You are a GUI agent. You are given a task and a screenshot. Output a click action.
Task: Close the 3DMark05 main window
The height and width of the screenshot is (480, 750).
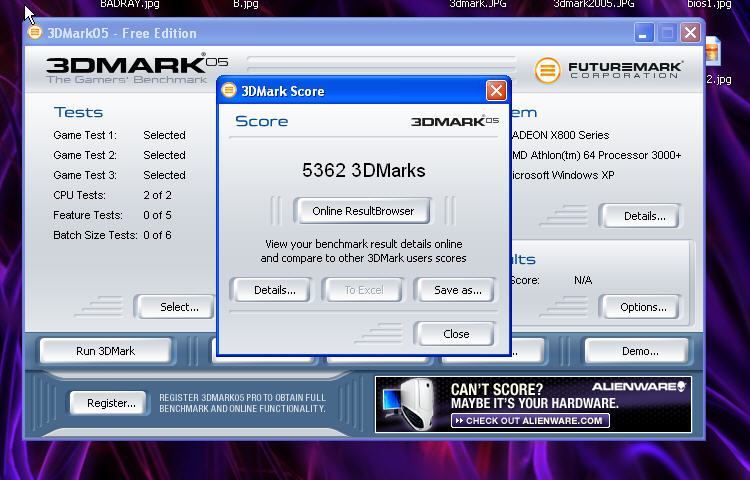690,33
